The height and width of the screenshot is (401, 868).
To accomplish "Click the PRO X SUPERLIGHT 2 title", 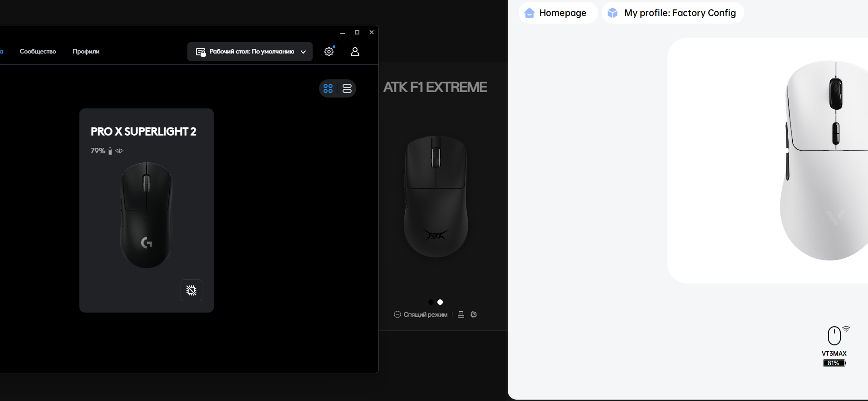I will coord(143,132).
